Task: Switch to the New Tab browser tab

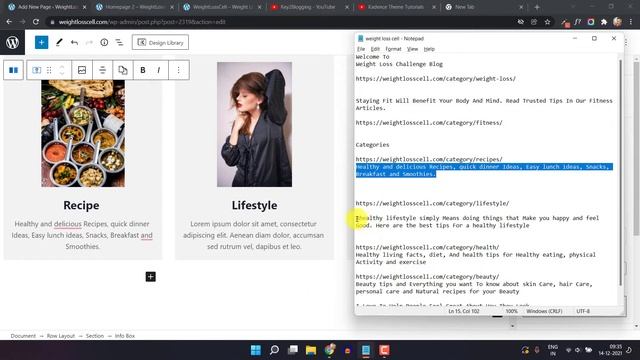Action: click(x=484, y=7)
